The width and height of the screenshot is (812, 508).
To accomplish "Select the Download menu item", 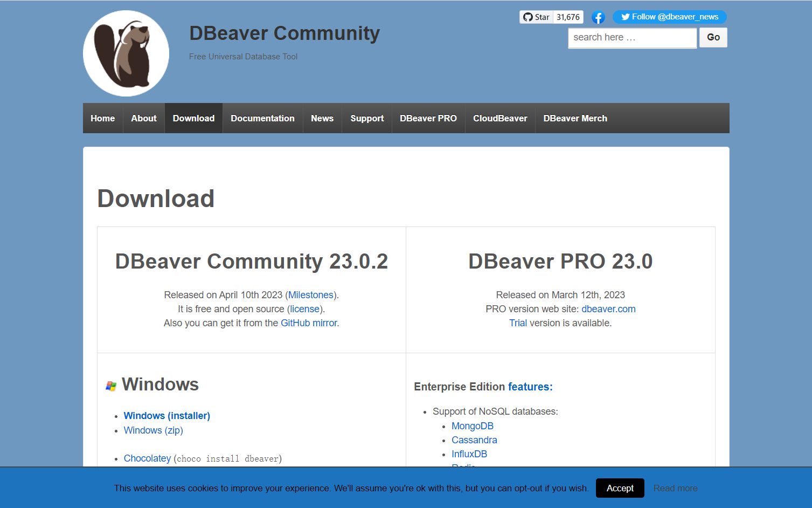I will tap(193, 118).
